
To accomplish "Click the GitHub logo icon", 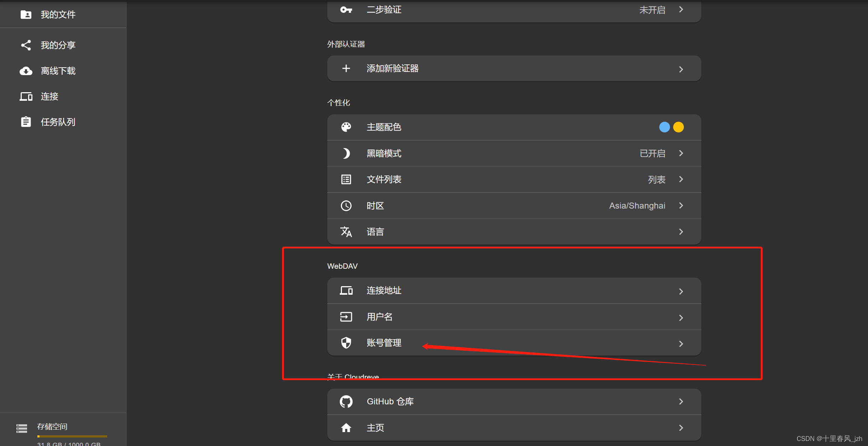I will point(346,402).
